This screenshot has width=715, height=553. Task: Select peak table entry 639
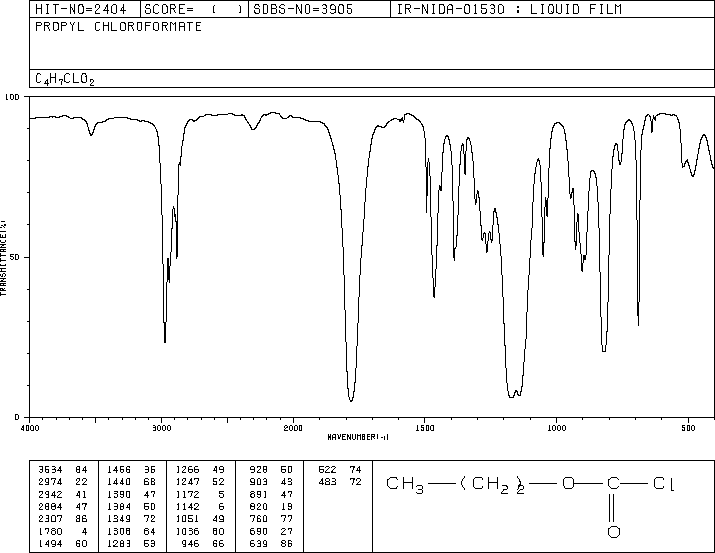271,544
